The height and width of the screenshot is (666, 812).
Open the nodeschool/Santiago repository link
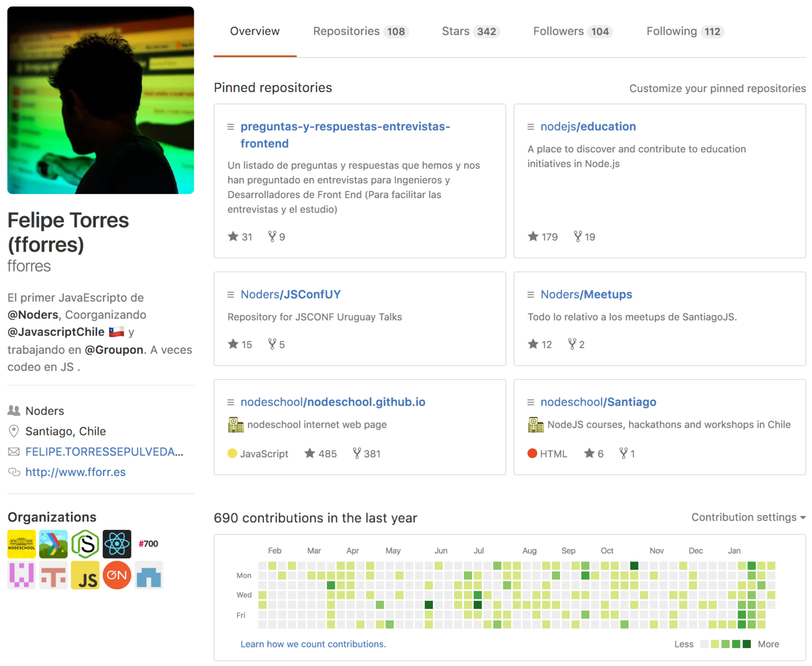(598, 402)
